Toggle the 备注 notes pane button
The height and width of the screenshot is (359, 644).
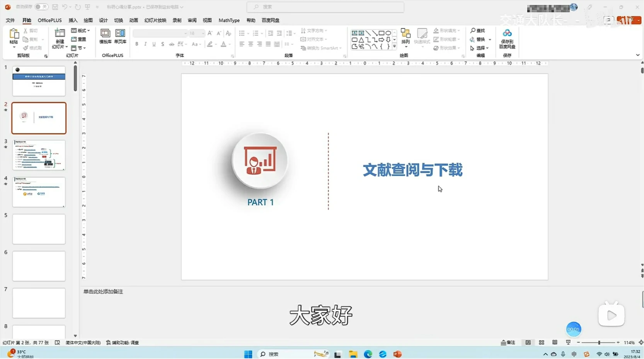[508, 343]
